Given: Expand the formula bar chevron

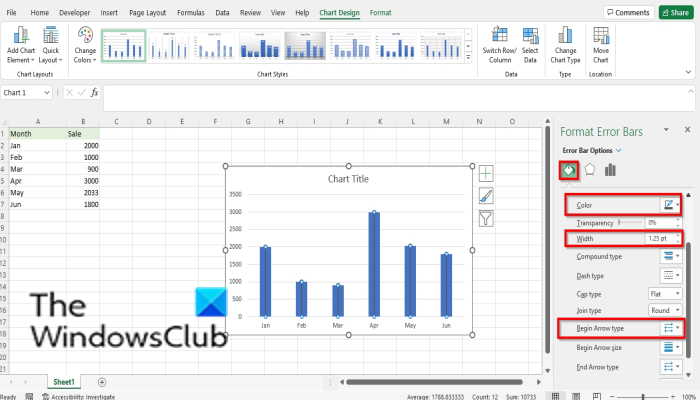Looking at the screenshot, I should 691,91.
